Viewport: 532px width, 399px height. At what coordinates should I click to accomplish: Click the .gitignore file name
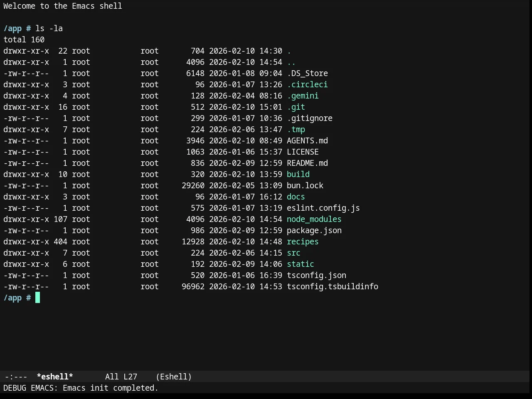(310, 118)
